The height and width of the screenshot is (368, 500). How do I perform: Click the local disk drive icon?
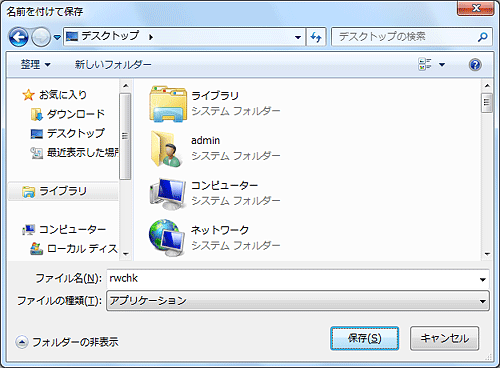(36, 249)
